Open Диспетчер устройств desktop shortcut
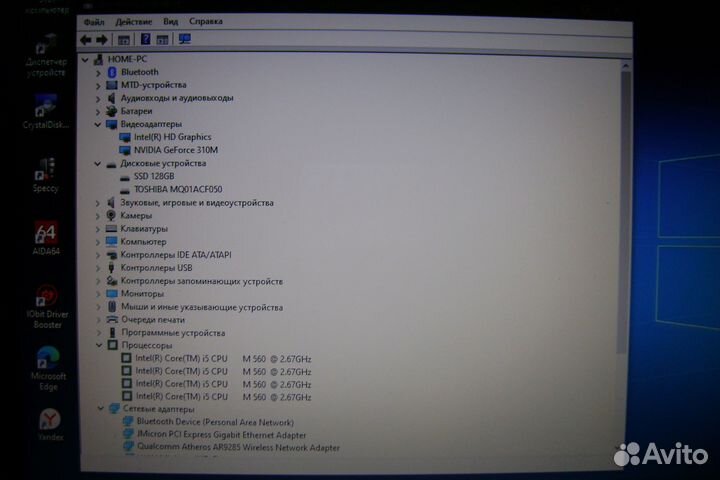This screenshot has height=480, width=720. pyautogui.click(x=46, y=55)
